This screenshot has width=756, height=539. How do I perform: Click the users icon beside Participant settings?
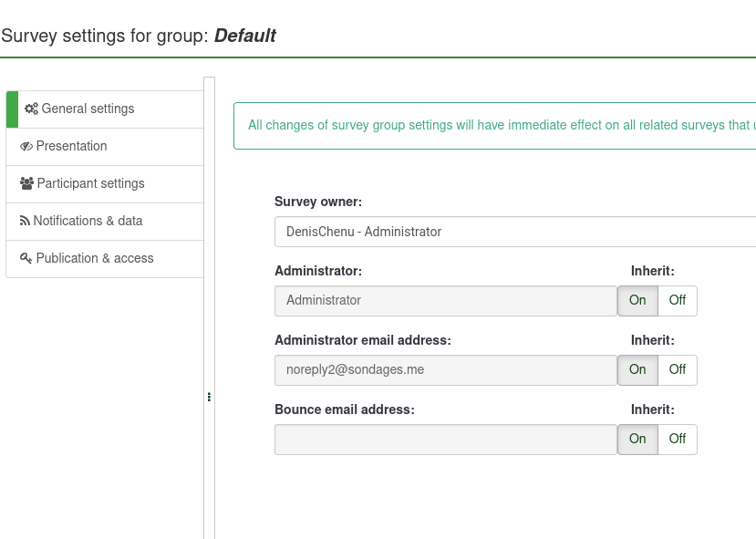pyautogui.click(x=26, y=183)
